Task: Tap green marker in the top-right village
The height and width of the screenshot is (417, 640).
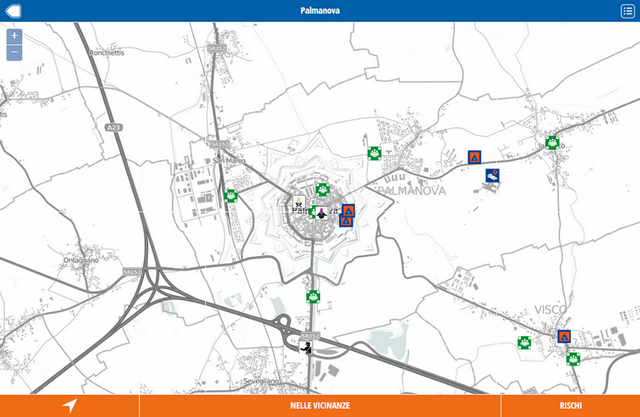Action: 551,142
